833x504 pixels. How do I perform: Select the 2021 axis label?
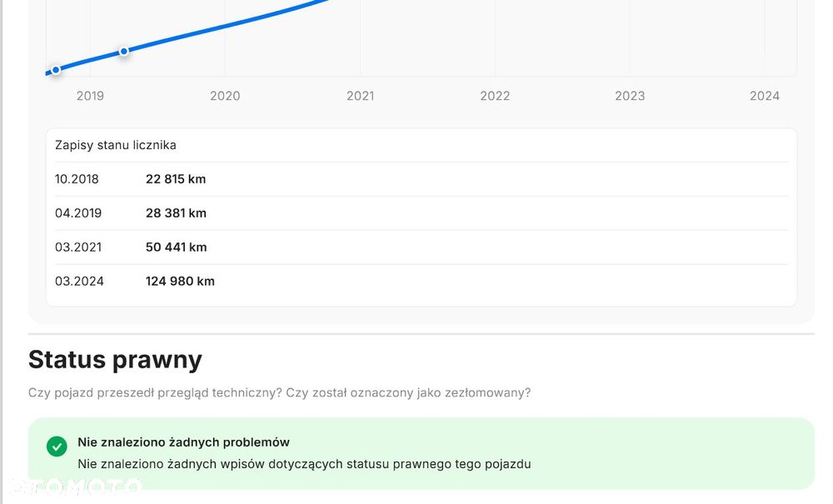[x=360, y=96]
